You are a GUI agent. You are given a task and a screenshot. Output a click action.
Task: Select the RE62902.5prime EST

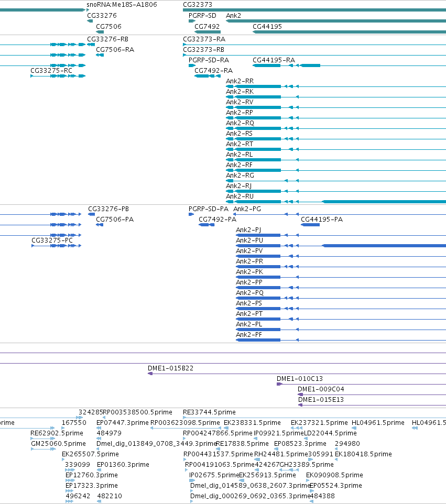pos(43,439)
